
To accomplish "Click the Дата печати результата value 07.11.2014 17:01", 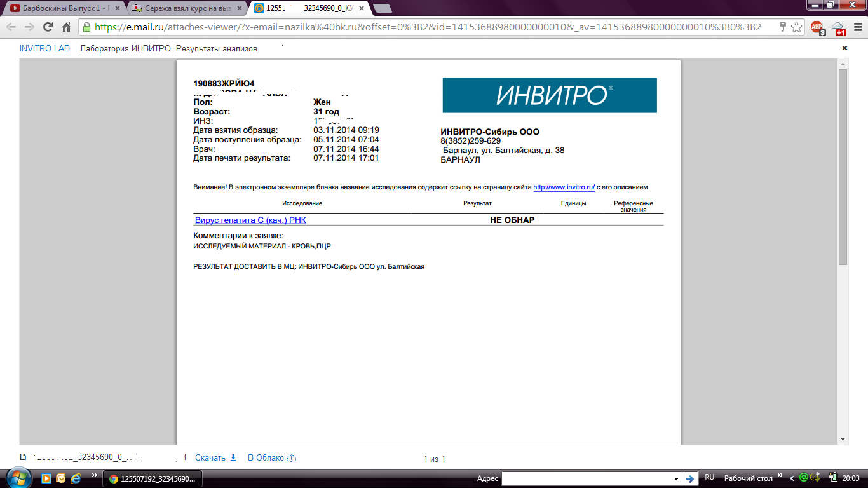I will tap(346, 158).
